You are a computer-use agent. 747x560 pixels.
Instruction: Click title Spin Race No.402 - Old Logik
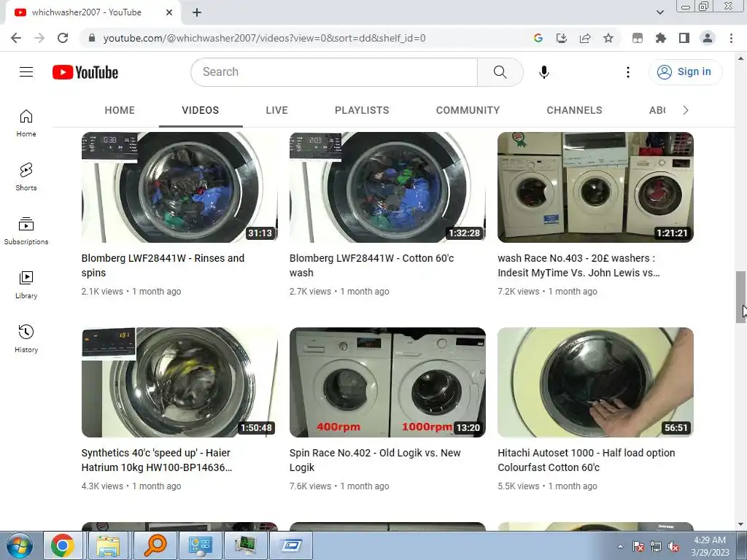coord(375,460)
